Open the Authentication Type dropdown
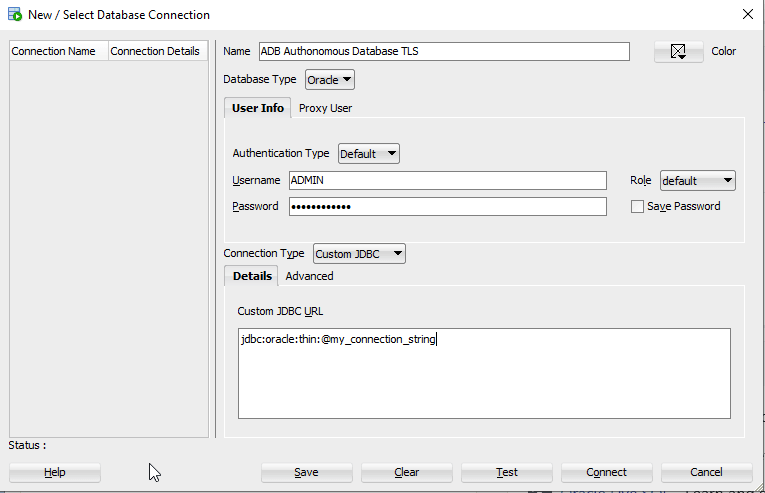This screenshot has width=765, height=493. tap(368, 154)
